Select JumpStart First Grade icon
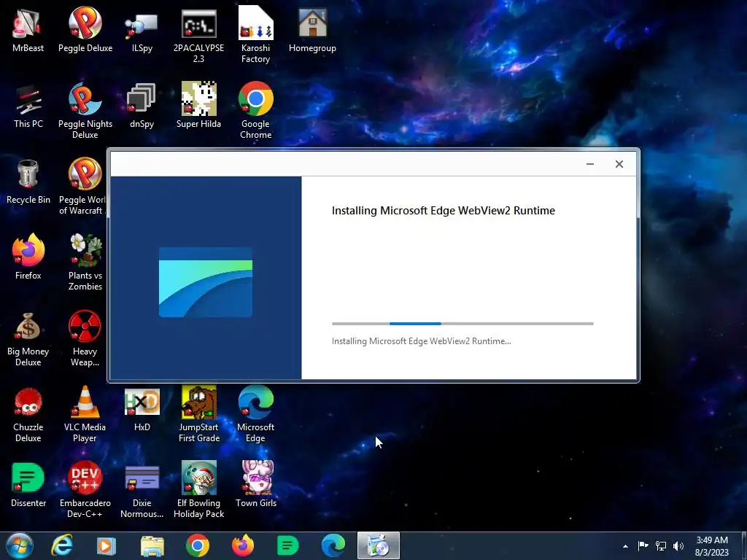The image size is (747, 560). pos(198,414)
